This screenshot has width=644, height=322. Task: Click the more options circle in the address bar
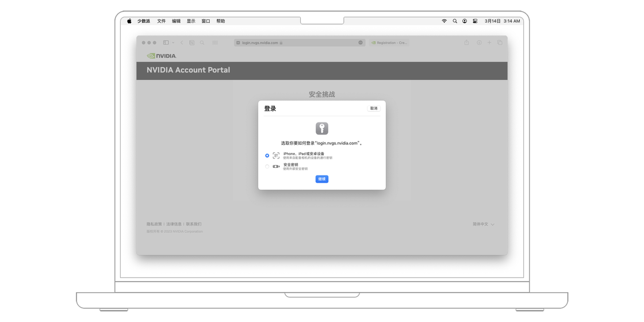[x=361, y=43]
